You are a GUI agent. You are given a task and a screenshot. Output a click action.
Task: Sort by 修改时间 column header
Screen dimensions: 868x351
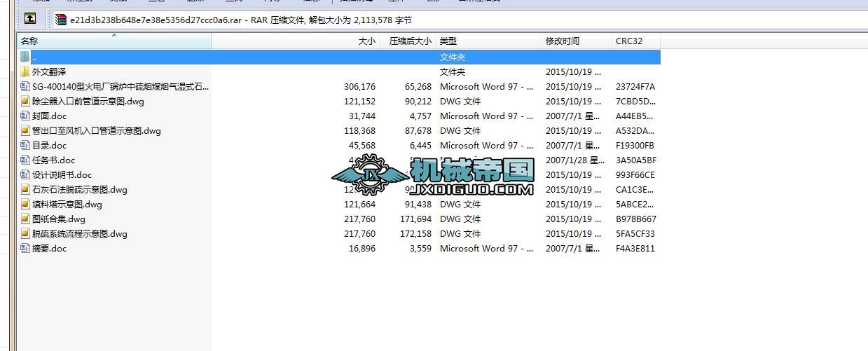click(577, 41)
